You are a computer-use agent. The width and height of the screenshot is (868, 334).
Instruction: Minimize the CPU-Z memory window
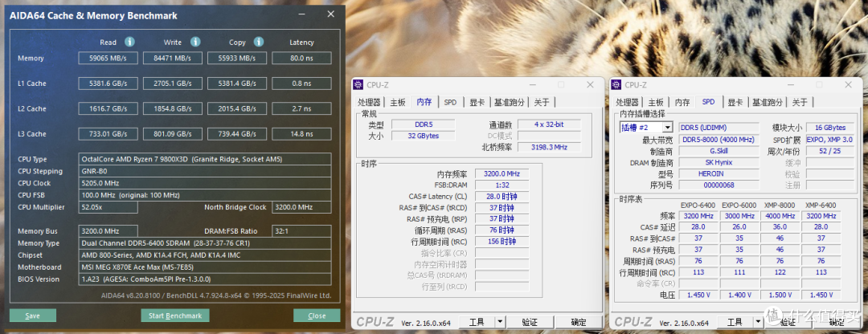click(x=533, y=84)
